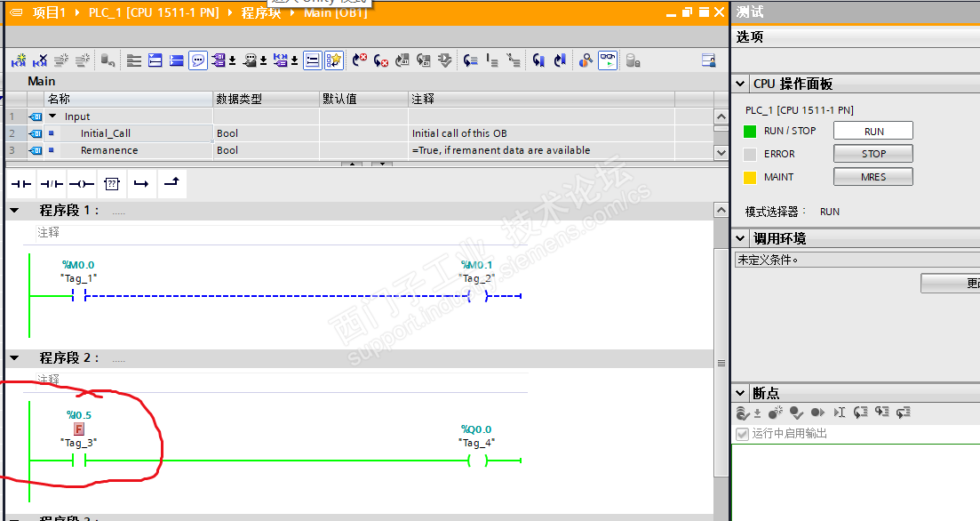Click the absolute/symbolic operands icon

coord(219,60)
